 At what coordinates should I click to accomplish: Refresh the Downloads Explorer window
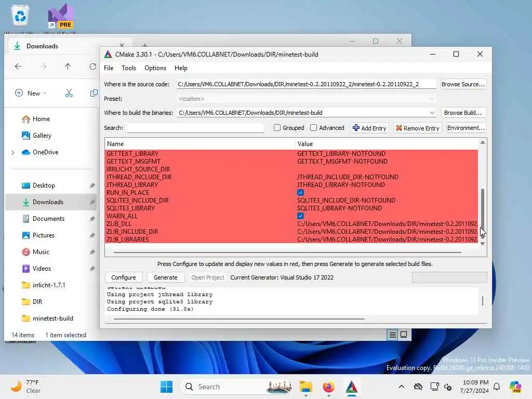pos(92,66)
